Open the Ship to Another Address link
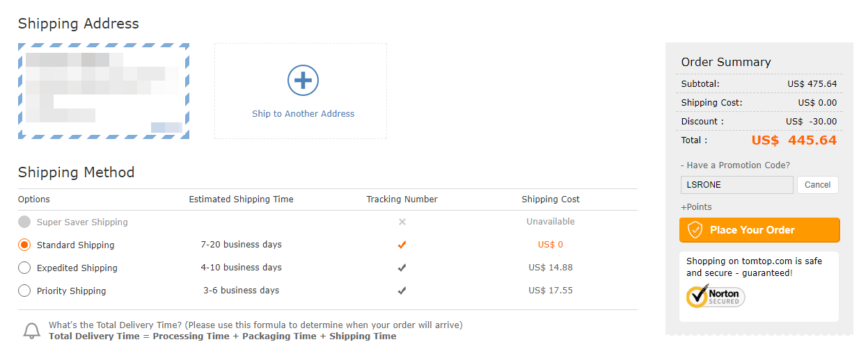Viewport: 868px width, 358px height. coord(303,114)
